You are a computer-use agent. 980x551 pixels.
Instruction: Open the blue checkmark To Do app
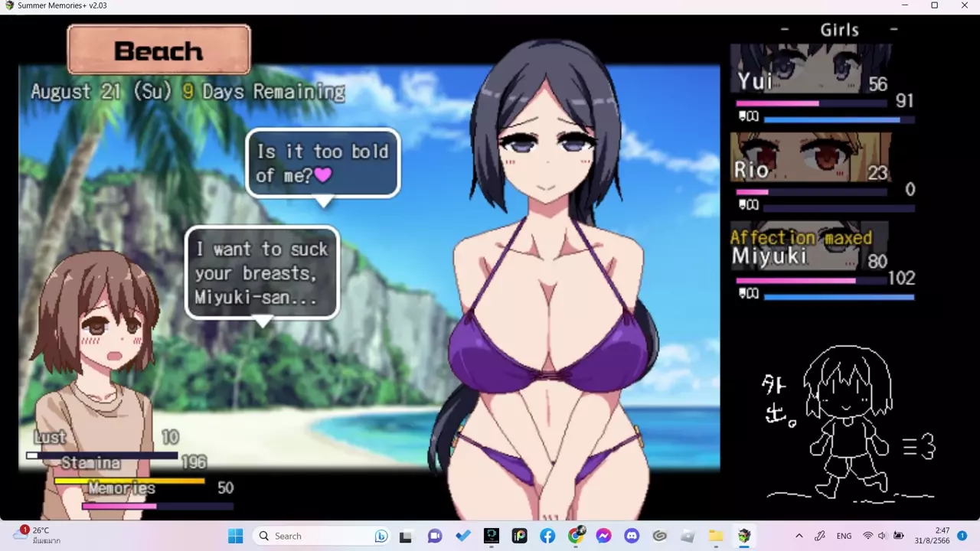463,536
